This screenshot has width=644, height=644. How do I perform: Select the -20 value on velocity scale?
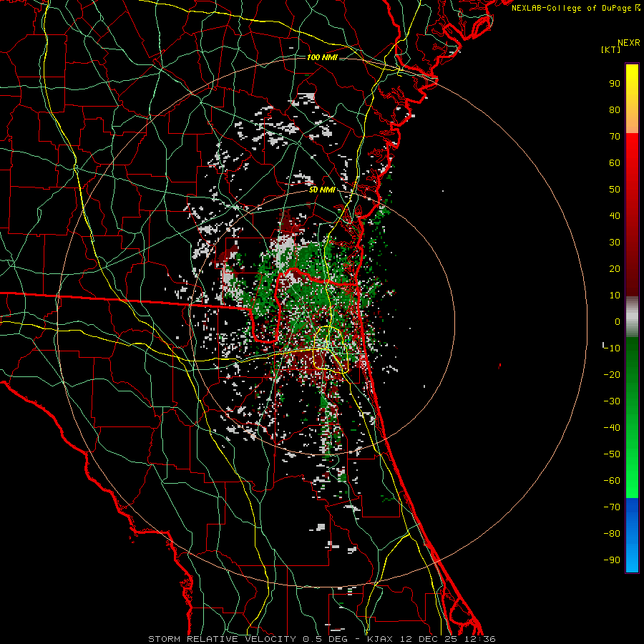(612, 374)
